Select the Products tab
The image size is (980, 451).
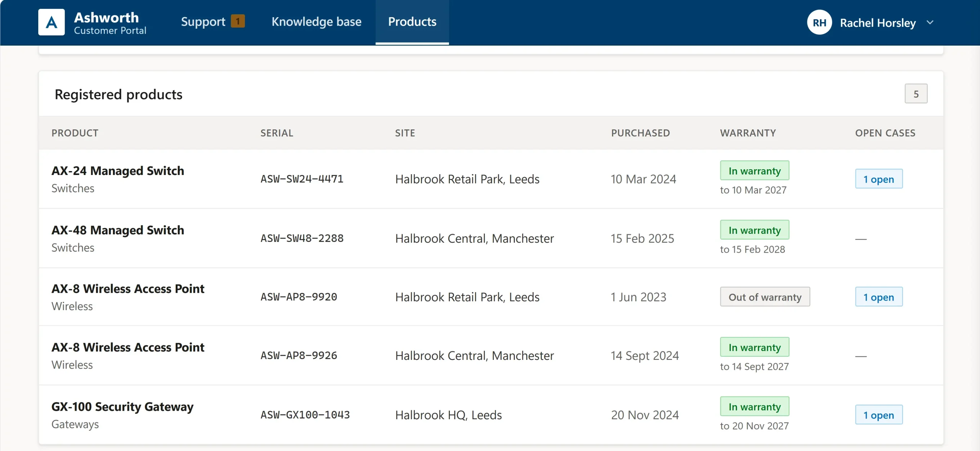coord(412,22)
